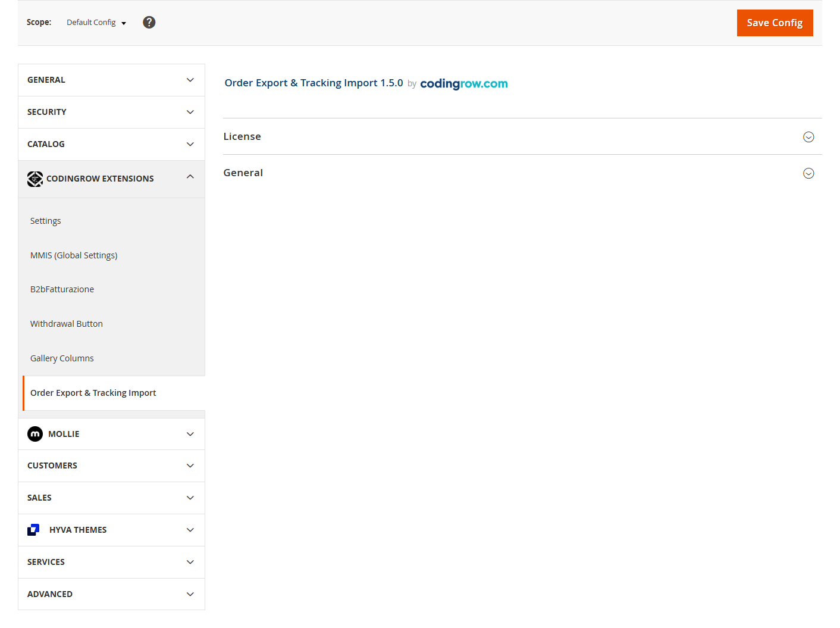The width and height of the screenshot is (840, 628).
Task: Click the CUSTOMERS sidebar label
Action: pyautogui.click(x=52, y=465)
